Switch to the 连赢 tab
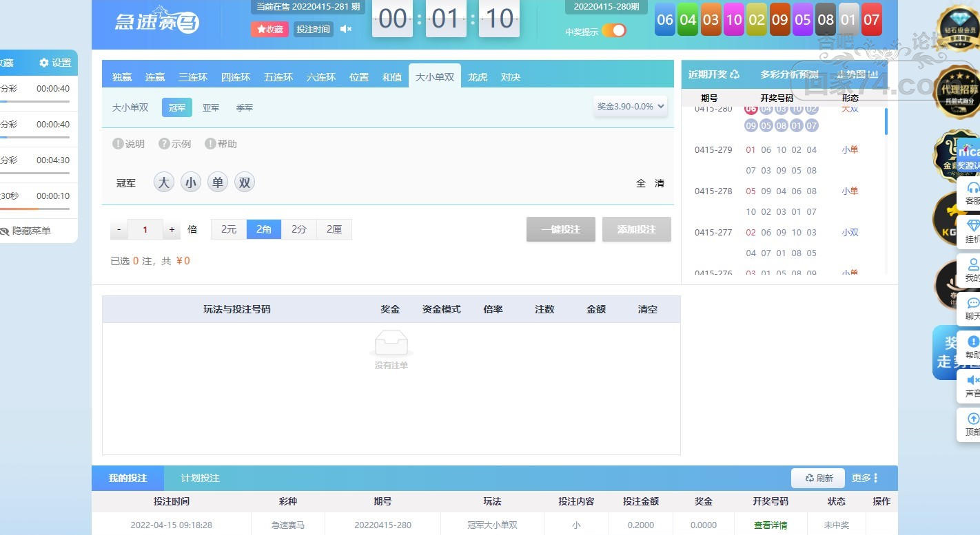Screen dimensions: 980x535 pos(155,77)
